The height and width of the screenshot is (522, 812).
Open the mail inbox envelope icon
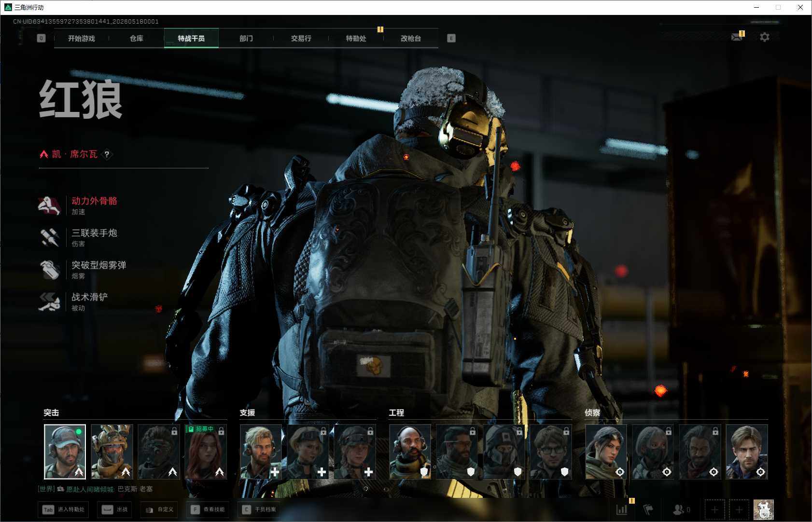[737, 37]
